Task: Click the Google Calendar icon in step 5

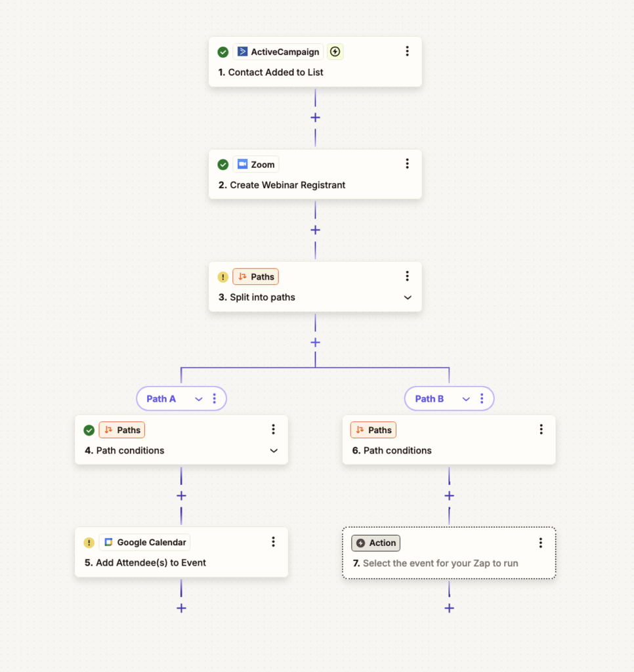Action: coord(109,543)
